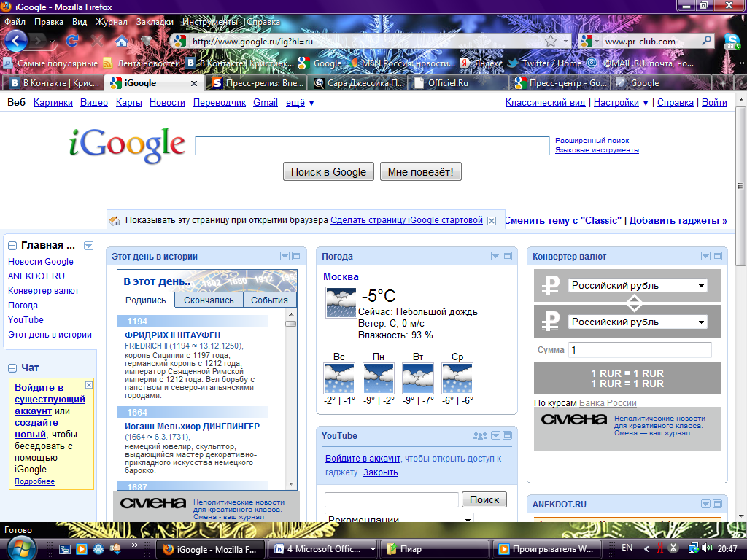Screen dimensions: 747x560
Task: Click the history gadget scrollbar thumb
Action: click(290, 324)
